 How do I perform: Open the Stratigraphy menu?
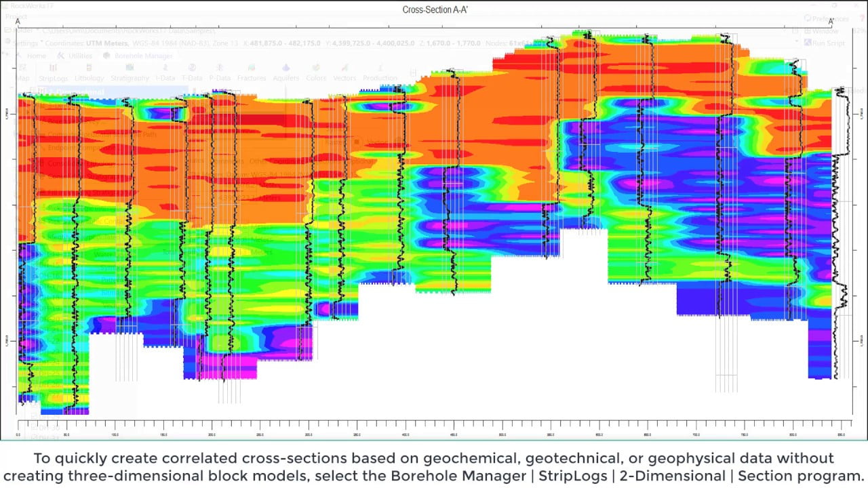130,73
